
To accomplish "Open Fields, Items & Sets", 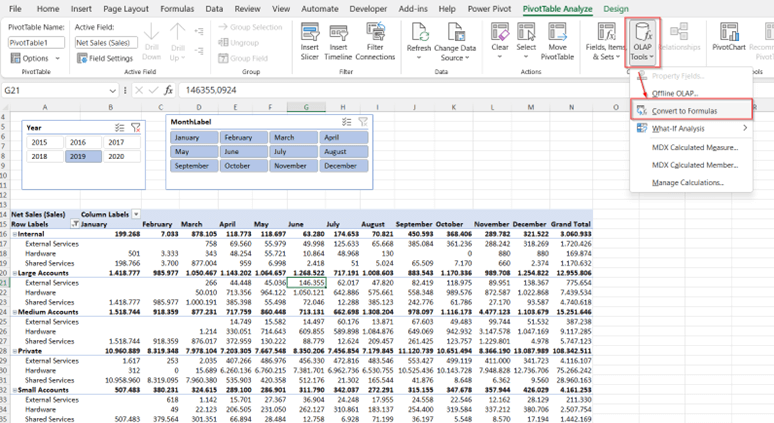I will 606,41.
